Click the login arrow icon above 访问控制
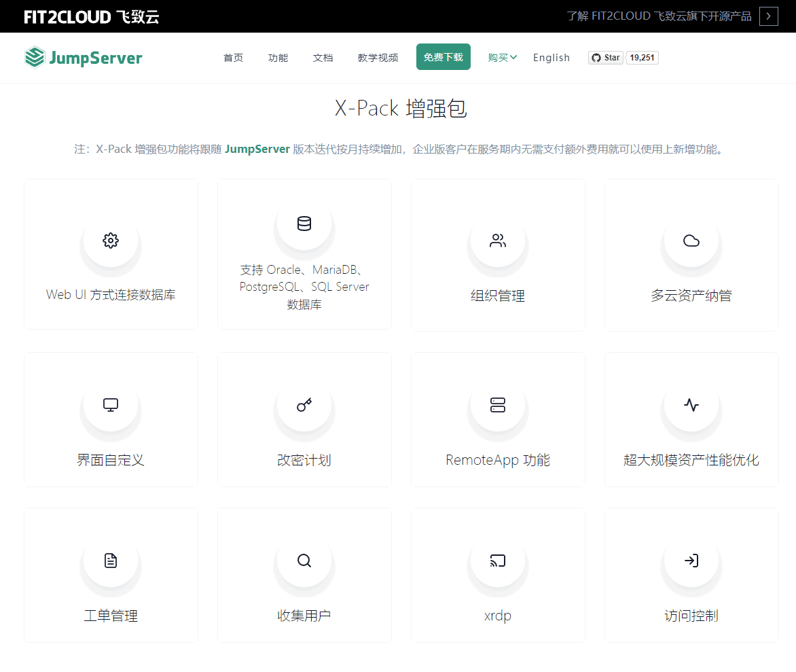 pyautogui.click(x=691, y=561)
